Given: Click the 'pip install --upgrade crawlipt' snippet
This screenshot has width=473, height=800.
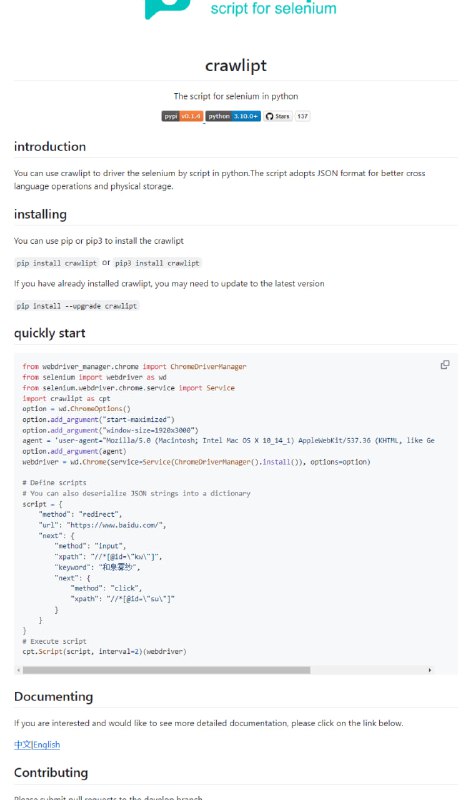Looking at the screenshot, I should pos(77,306).
